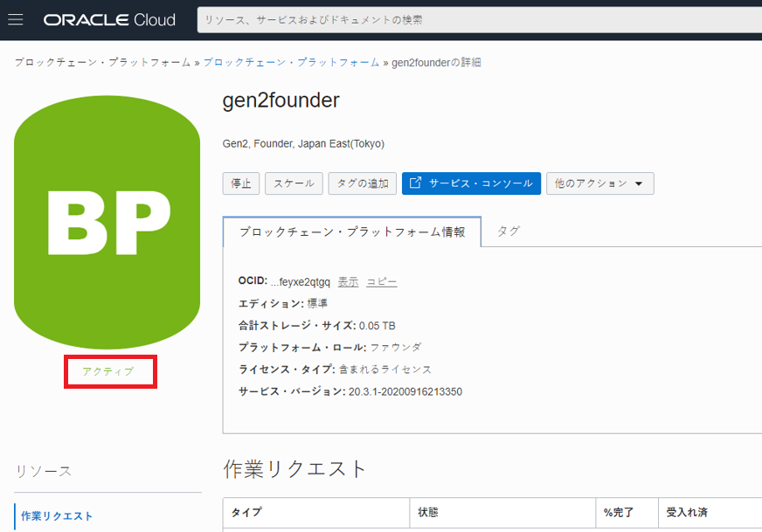The width and height of the screenshot is (762, 532).
Task: Click the Oracle Cloud logo
Action: tap(109, 20)
